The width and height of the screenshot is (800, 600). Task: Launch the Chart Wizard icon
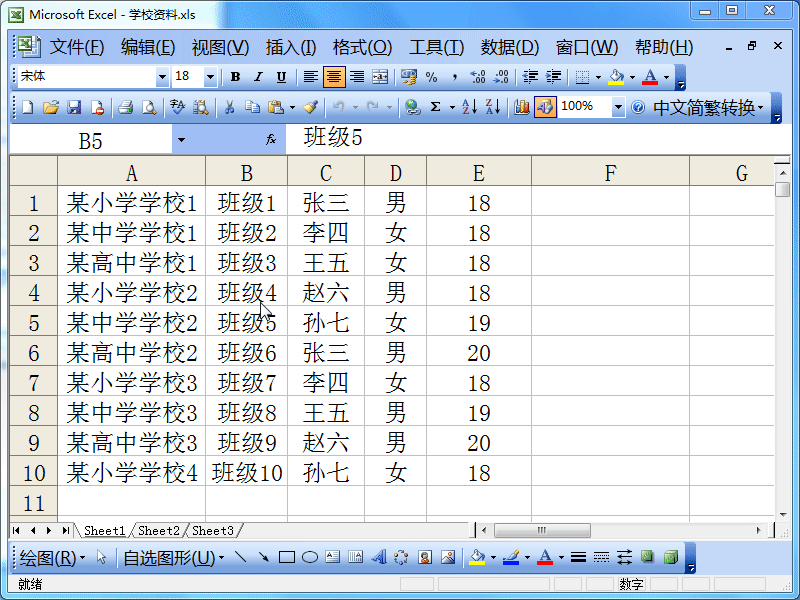tap(521, 108)
